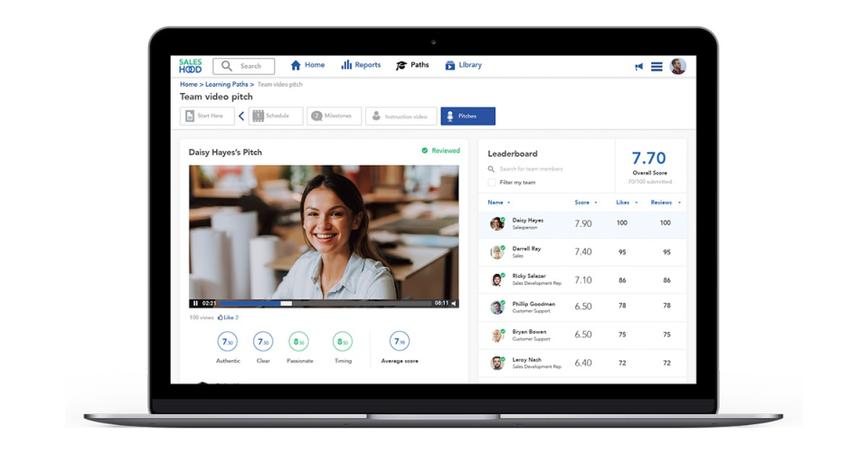Open the user profile avatar
The height and width of the screenshot is (454, 868).
[678, 66]
